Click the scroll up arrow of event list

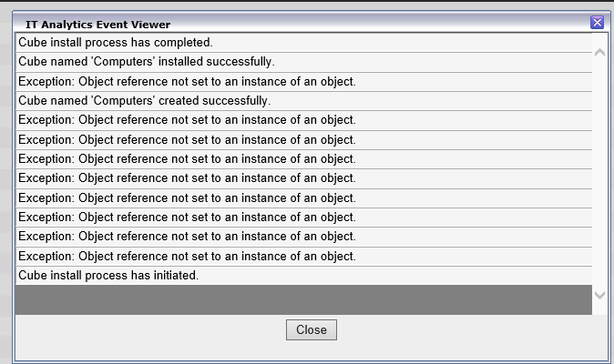(599, 52)
